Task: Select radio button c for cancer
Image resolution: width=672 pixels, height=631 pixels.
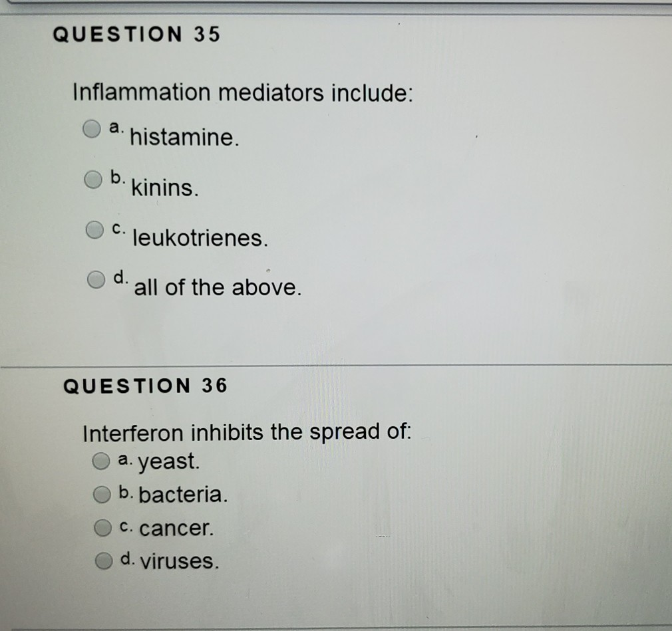Action: (x=101, y=526)
